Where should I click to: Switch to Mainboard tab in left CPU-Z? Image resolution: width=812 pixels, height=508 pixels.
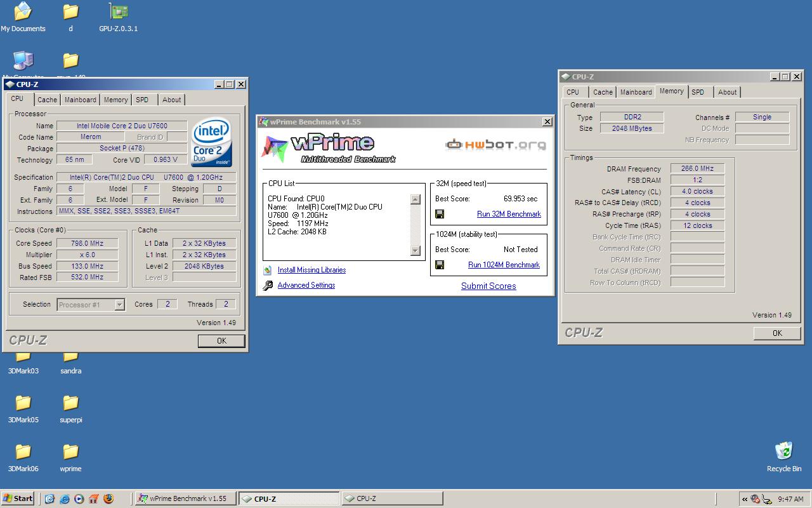pyautogui.click(x=81, y=100)
